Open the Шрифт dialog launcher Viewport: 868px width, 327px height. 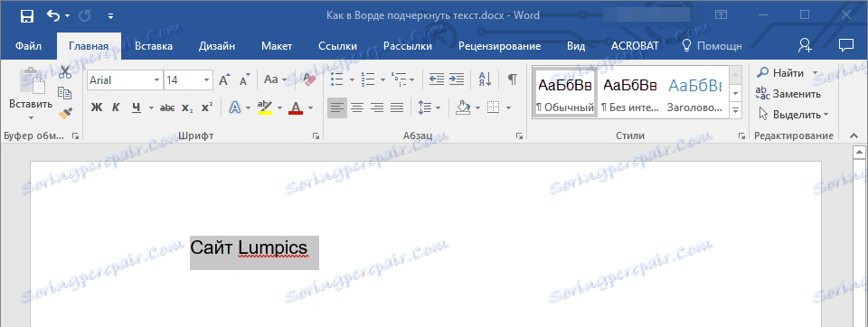(316, 136)
